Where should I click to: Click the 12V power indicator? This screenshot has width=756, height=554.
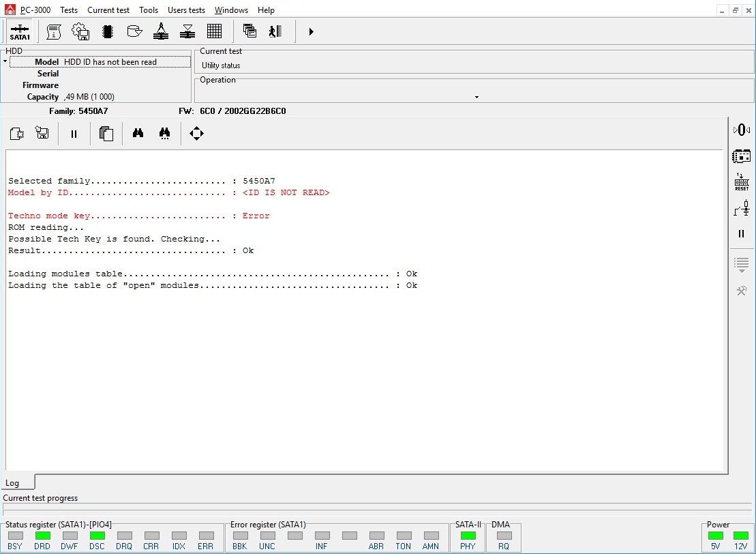point(740,535)
